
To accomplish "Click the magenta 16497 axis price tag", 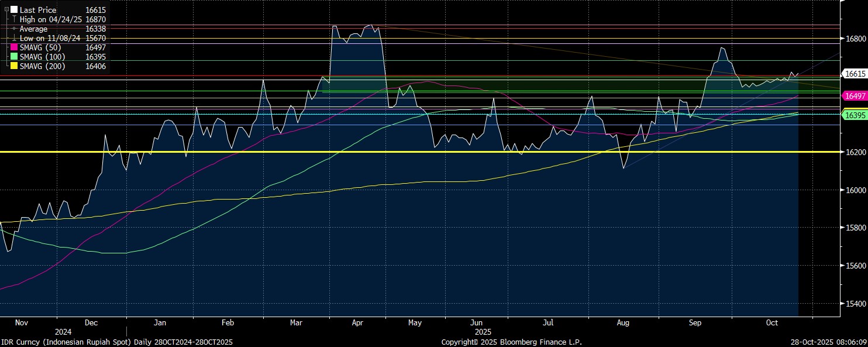I will click(854, 95).
